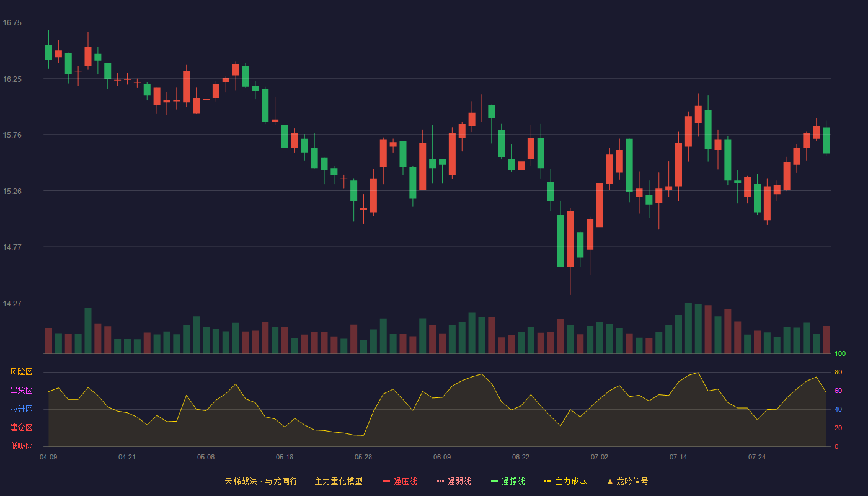Toggle the 主力成本 legend series
The width and height of the screenshot is (868, 496).
[x=565, y=481]
